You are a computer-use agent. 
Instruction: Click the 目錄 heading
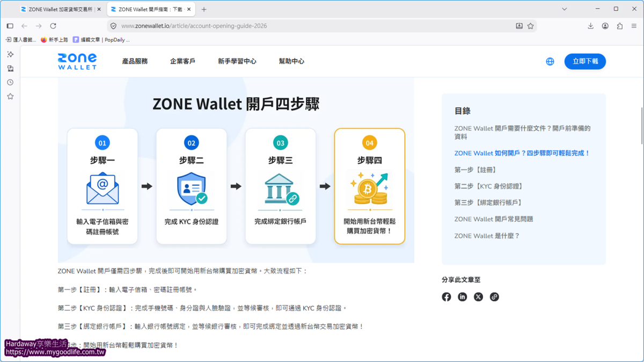(463, 111)
